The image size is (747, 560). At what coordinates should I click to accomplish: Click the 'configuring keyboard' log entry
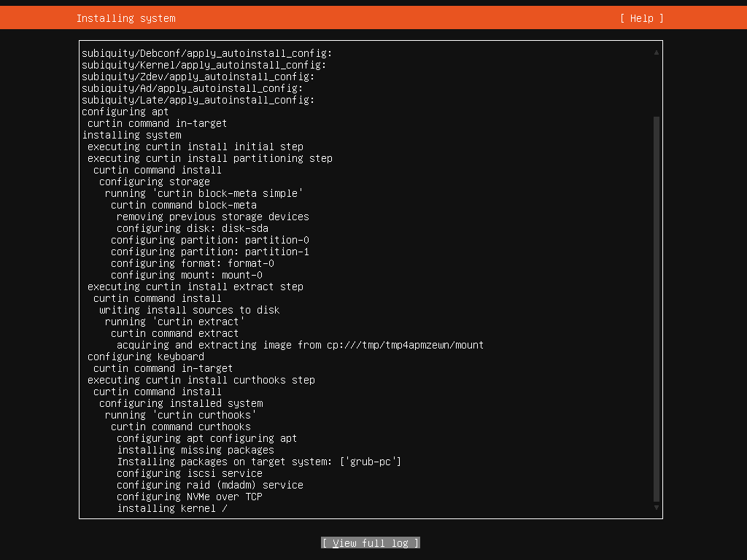(x=145, y=357)
